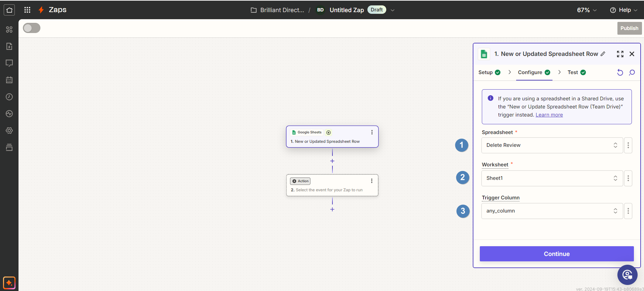Open the versions stack icon in sidebar
The image size is (644, 291).
[x=9, y=148]
